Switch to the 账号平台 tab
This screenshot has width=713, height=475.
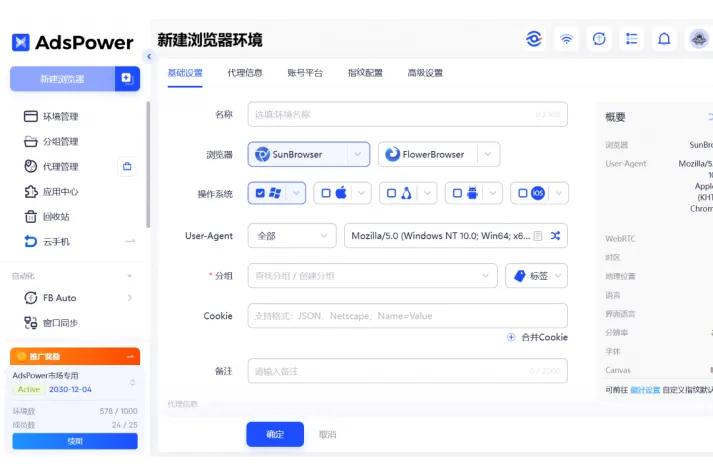[x=305, y=73]
